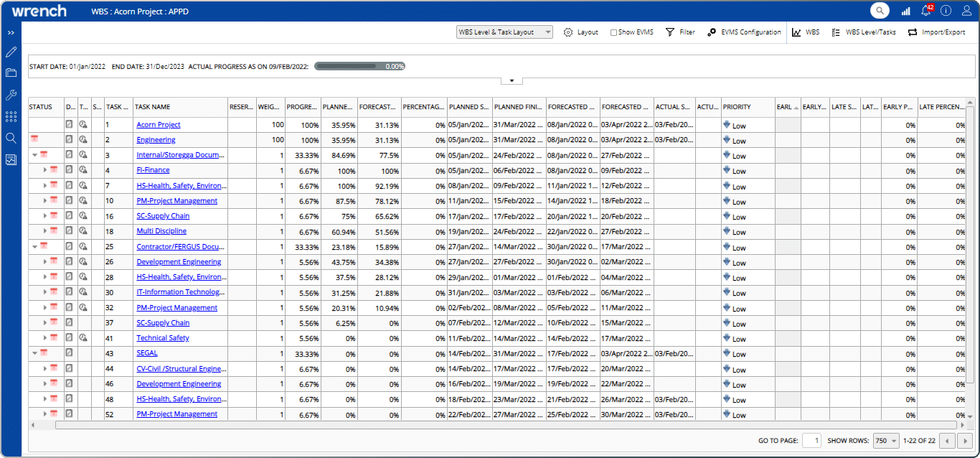Go to the next page arrow
The image size is (980, 458).
(x=966, y=441)
